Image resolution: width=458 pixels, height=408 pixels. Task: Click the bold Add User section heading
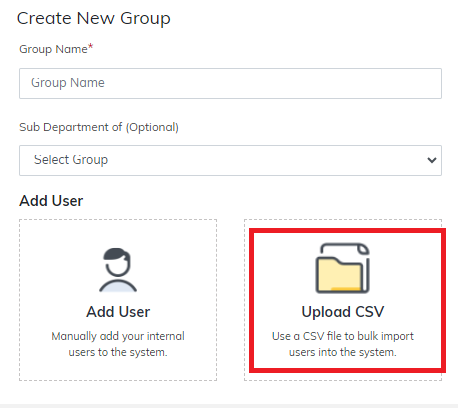51,201
